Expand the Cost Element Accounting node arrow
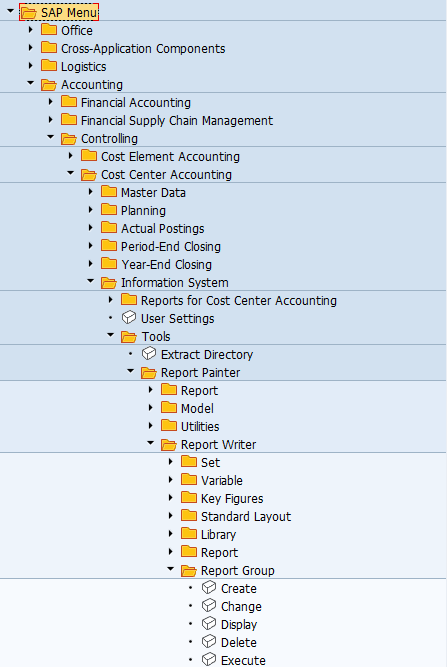The height and width of the screenshot is (667, 447). click(x=70, y=156)
